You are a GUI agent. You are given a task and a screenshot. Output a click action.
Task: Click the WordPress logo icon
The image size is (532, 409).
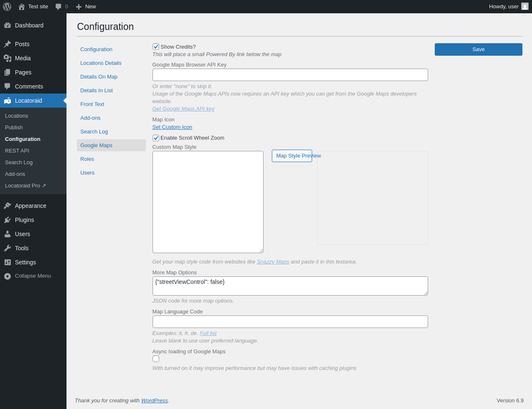7,7
